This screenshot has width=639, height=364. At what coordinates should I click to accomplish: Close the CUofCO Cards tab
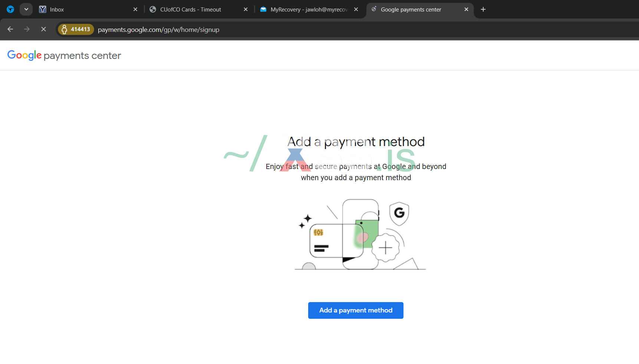(246, 10)
